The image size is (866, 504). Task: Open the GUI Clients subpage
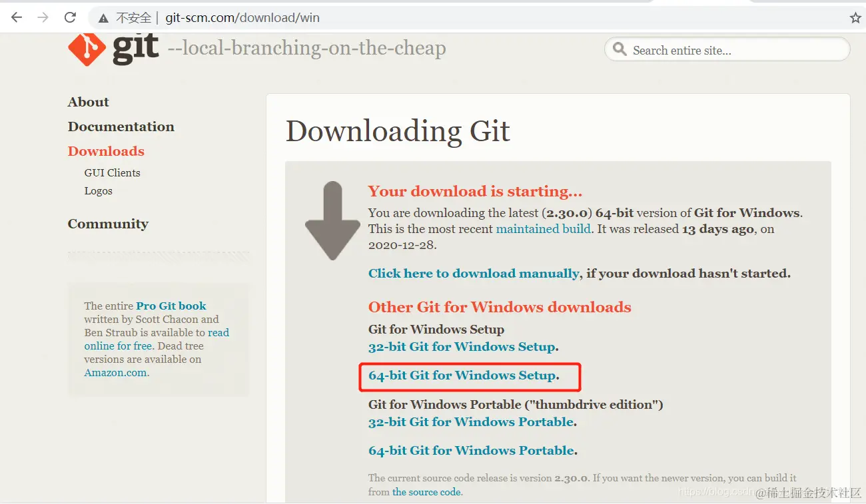coord(112,172)
